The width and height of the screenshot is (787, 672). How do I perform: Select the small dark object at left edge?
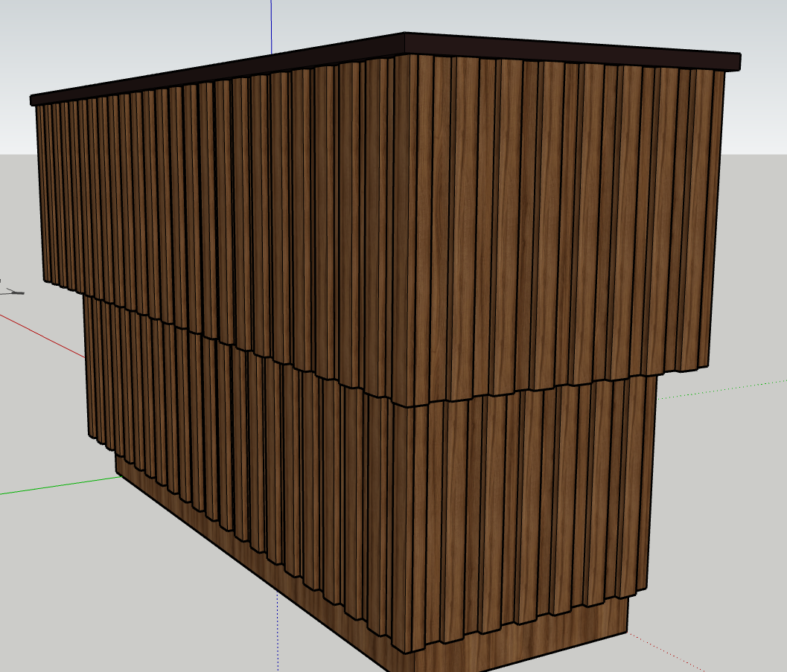click(x=13, y=292)
